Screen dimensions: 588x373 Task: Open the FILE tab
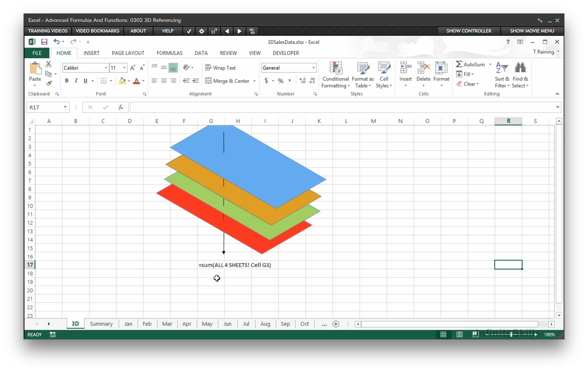point(37,53)
